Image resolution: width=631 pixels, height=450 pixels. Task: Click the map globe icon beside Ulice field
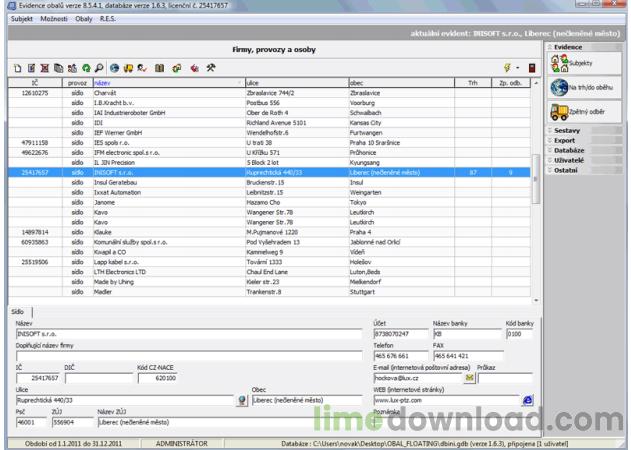click(x=242, y=400)
